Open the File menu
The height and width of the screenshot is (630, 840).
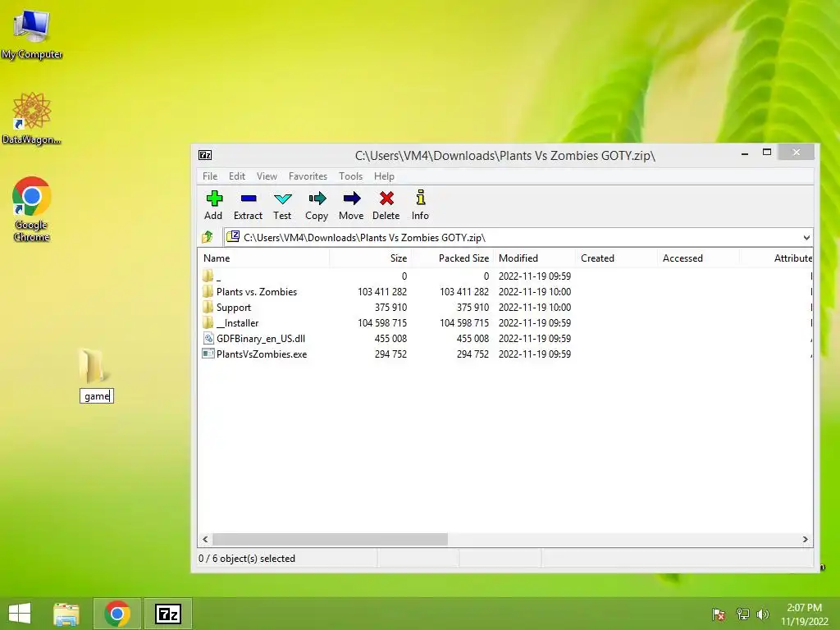210,176
